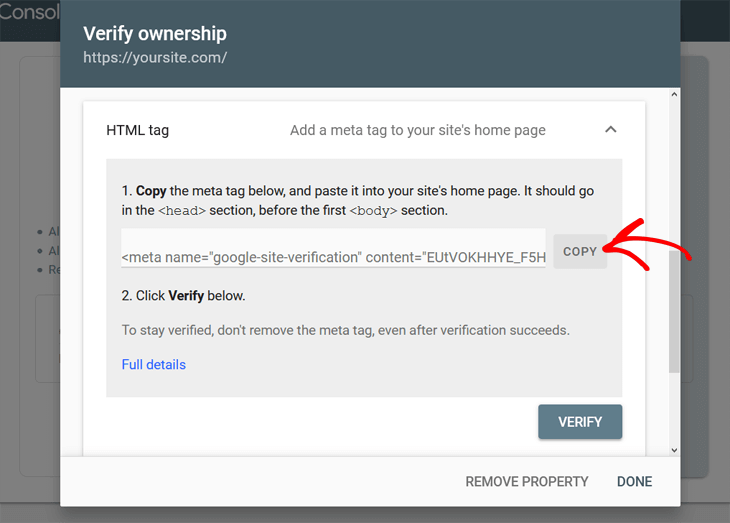Click the dialog's vertical scrollbar thumb
Viewport: 730px width, 523px height.
click(x=674, y=310)
